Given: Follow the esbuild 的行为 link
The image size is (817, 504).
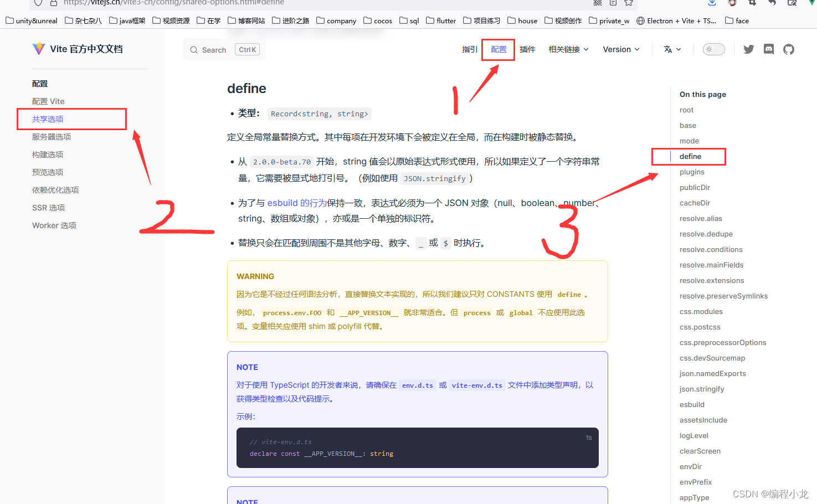Looking at the screenshot, I should coord(297,203).
